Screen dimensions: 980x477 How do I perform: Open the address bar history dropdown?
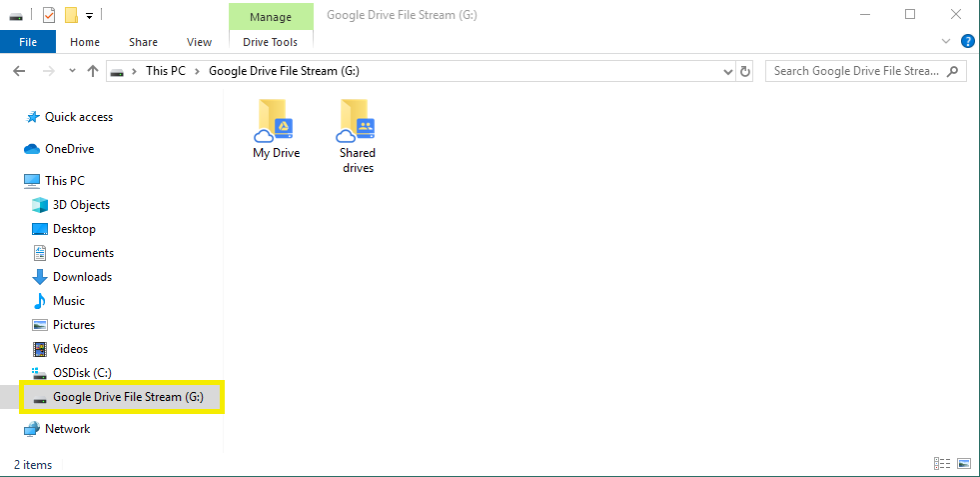pyautogui.click(x=727, y=71)
